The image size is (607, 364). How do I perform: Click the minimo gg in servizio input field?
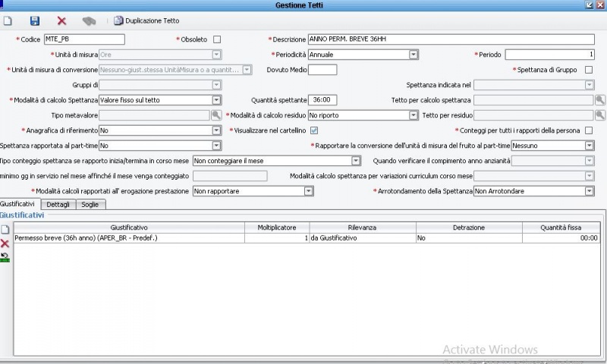coord(230,176)
